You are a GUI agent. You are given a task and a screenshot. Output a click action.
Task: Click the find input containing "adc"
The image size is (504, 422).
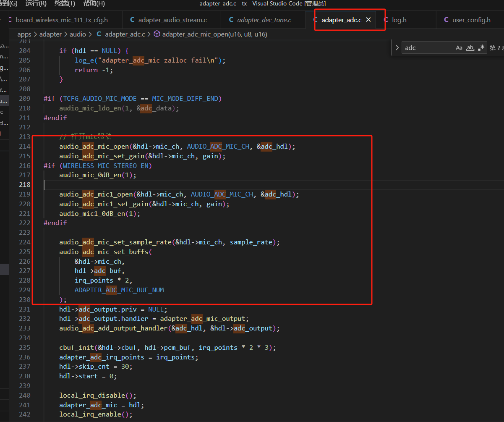[x=428, y=48]
